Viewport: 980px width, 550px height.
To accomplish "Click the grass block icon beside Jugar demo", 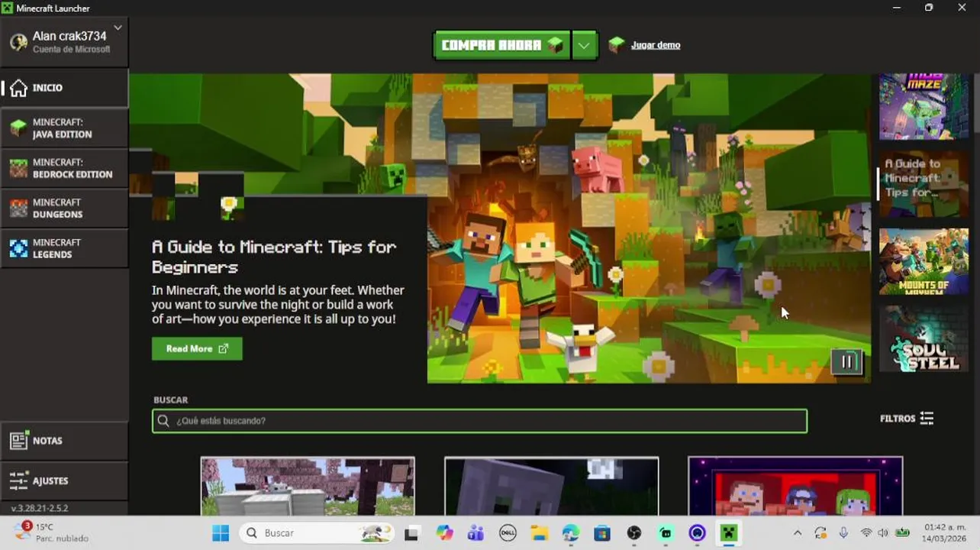I will [x=617, y=45].
